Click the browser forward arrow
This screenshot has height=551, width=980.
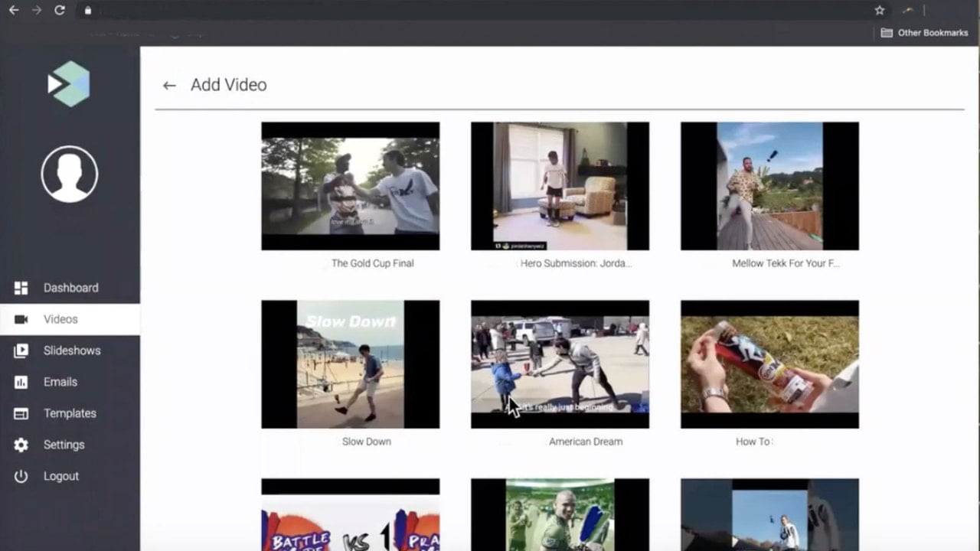pos(36,10)
